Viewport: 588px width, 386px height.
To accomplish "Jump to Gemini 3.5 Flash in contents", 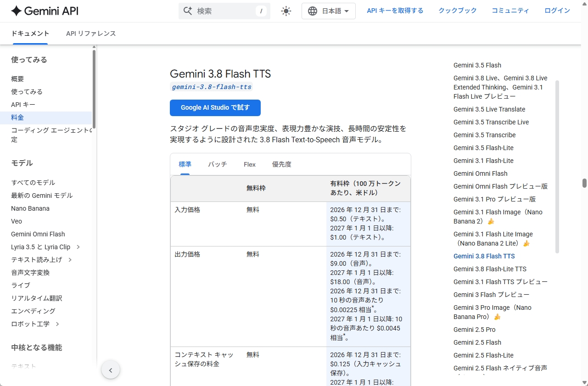I will [x=477, y=65].
